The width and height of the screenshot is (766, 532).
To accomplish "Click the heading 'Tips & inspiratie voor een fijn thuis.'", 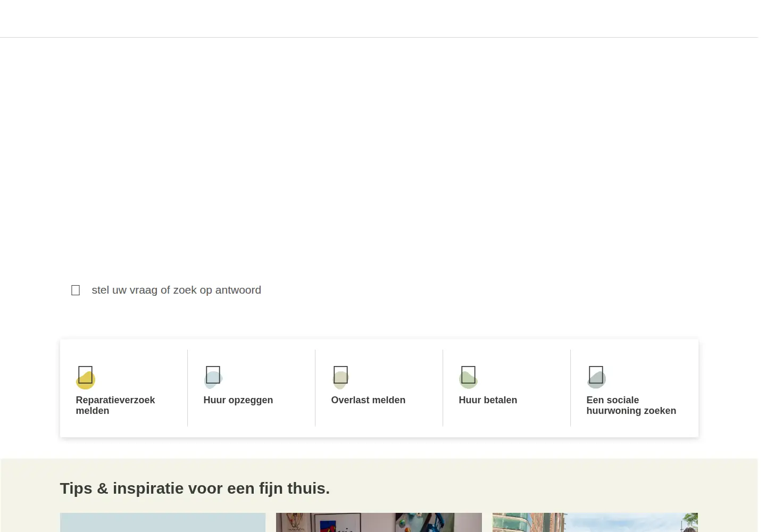I will [x=195, y=488].
